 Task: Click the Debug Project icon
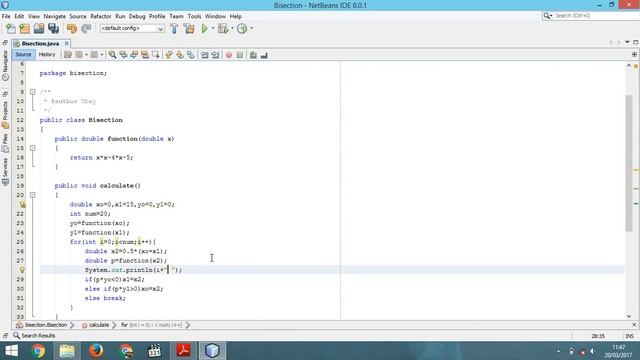[223, 28]
